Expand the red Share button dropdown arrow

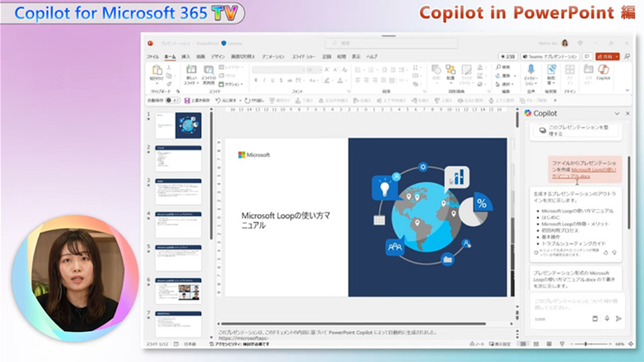pos(615,56)
